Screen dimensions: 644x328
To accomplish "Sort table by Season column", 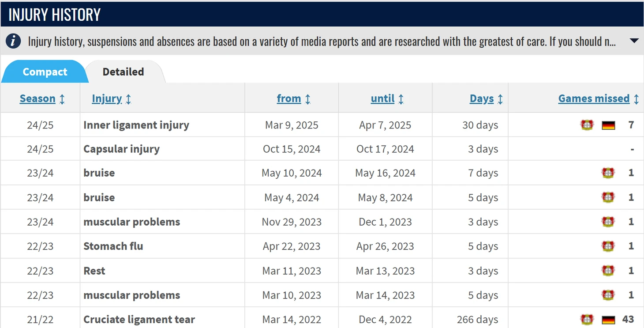I will coord(37,98).
